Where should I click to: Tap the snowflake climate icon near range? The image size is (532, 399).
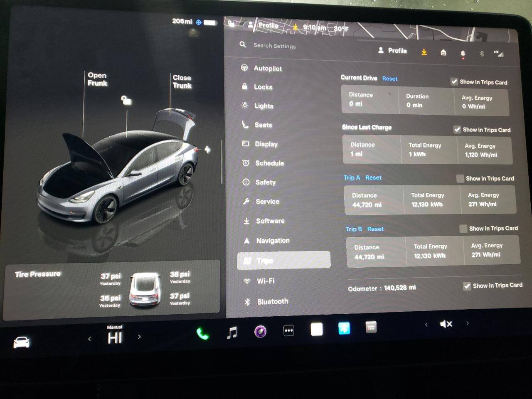pos(199,22)
